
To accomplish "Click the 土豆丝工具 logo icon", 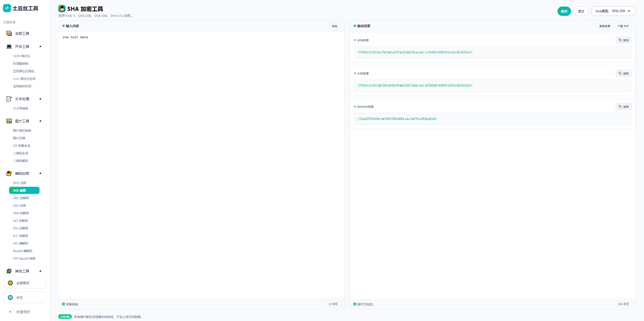I will tap(7, 8).
